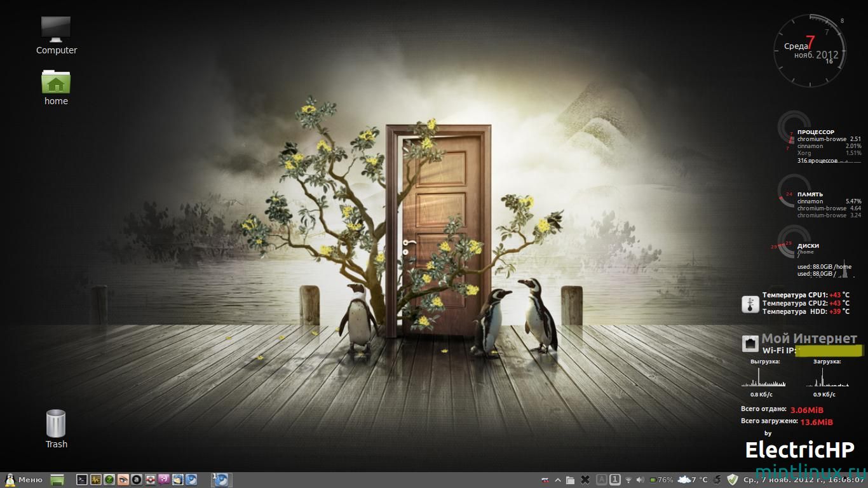Switch to the open Chromium window in taskbar

pos(221,480)
